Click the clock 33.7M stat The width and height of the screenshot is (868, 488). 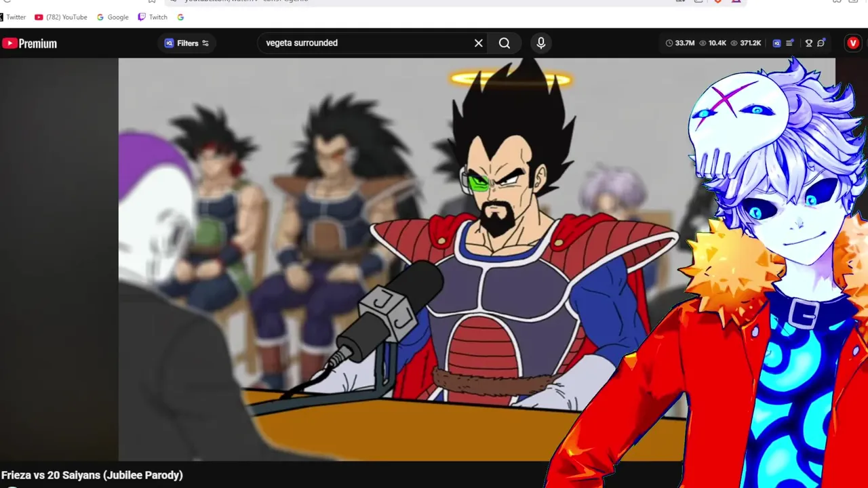coord(680,43)
